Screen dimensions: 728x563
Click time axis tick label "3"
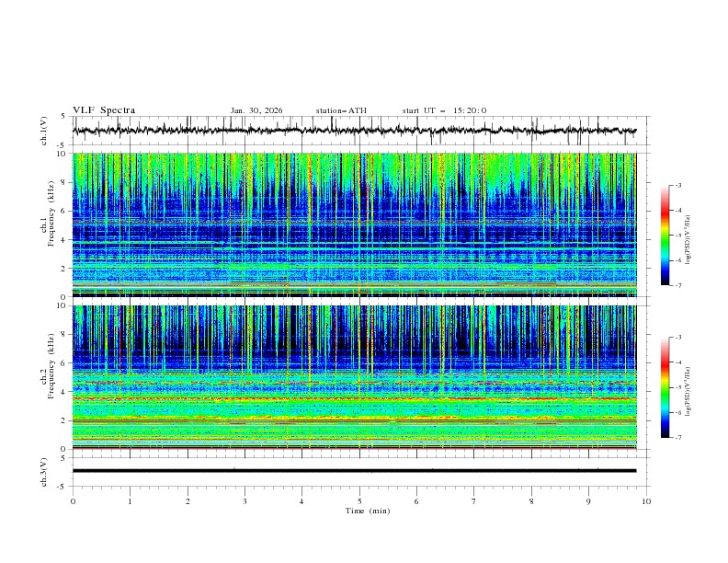click(x=245, y=501)
